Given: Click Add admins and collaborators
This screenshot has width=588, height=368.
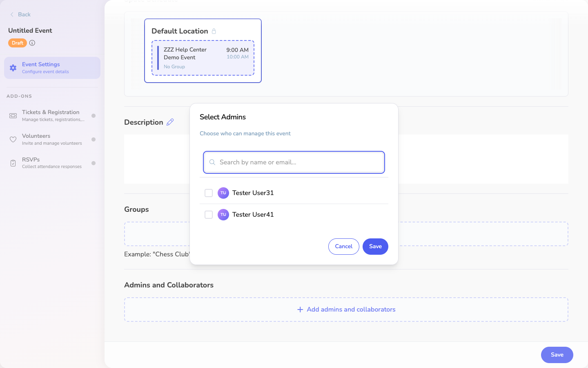Looking at the screenshot, I should 346,310.
